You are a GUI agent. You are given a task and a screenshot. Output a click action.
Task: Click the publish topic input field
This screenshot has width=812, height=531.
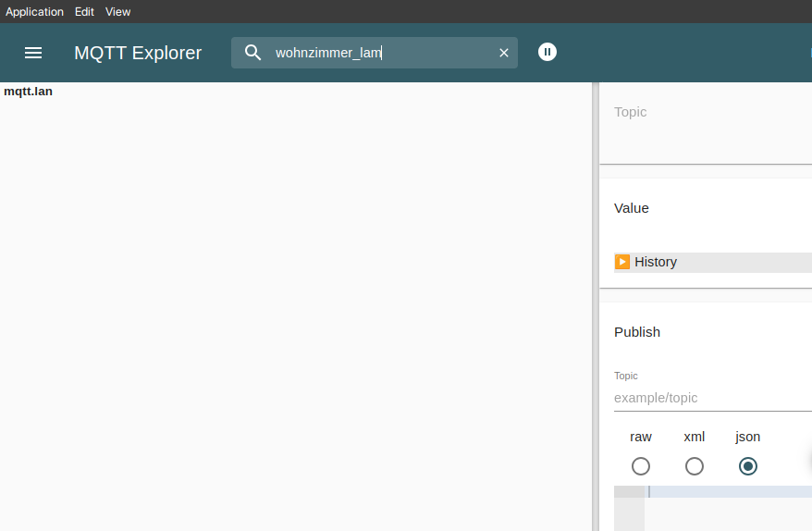[x=712, y=398]
